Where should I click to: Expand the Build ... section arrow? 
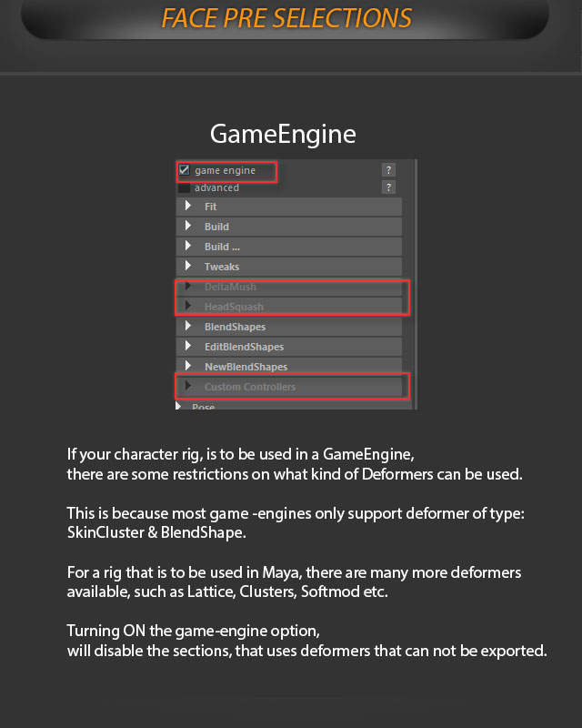[x=188, y=246]
